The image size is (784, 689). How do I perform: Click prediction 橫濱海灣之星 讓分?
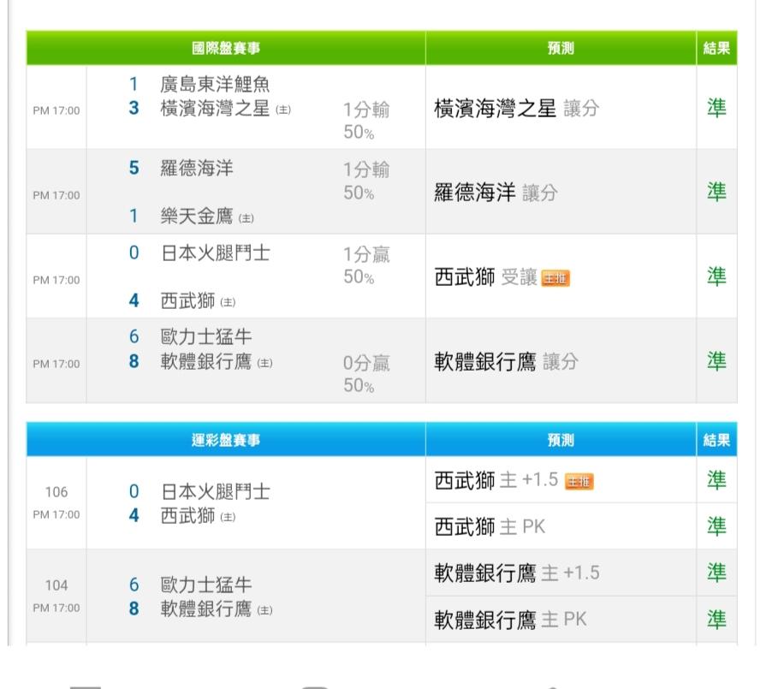(516, 108)
